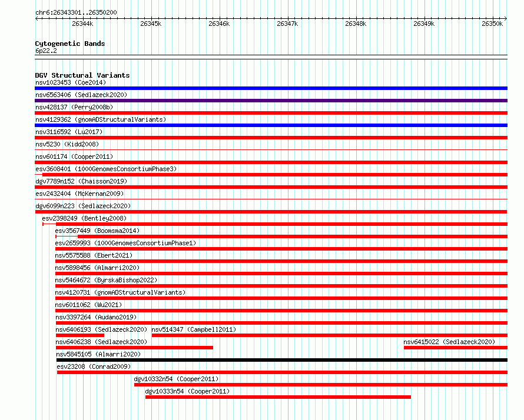Select dgv7789n152 (Chaisson2019) label
This screenshot has height=420, width=524.
click(81, 181)
